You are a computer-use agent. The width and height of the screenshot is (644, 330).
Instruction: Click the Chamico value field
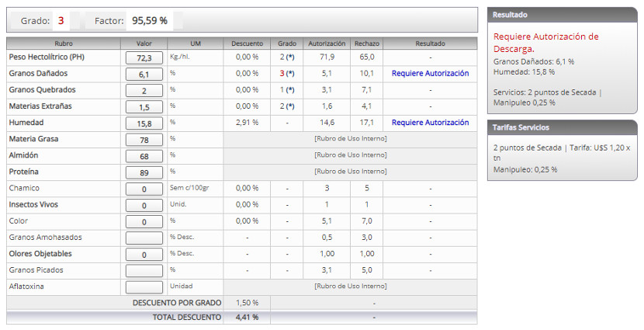pos(144,189)
